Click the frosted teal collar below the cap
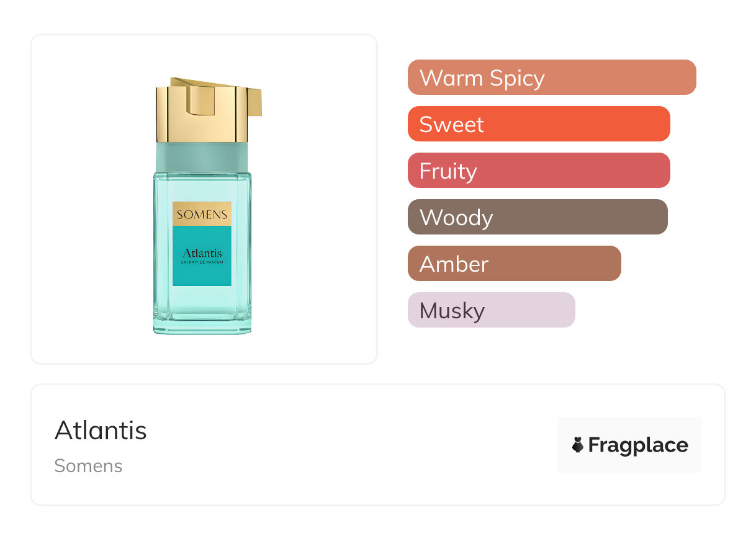Viewport: 756px width, 536px height. point(202,158)
